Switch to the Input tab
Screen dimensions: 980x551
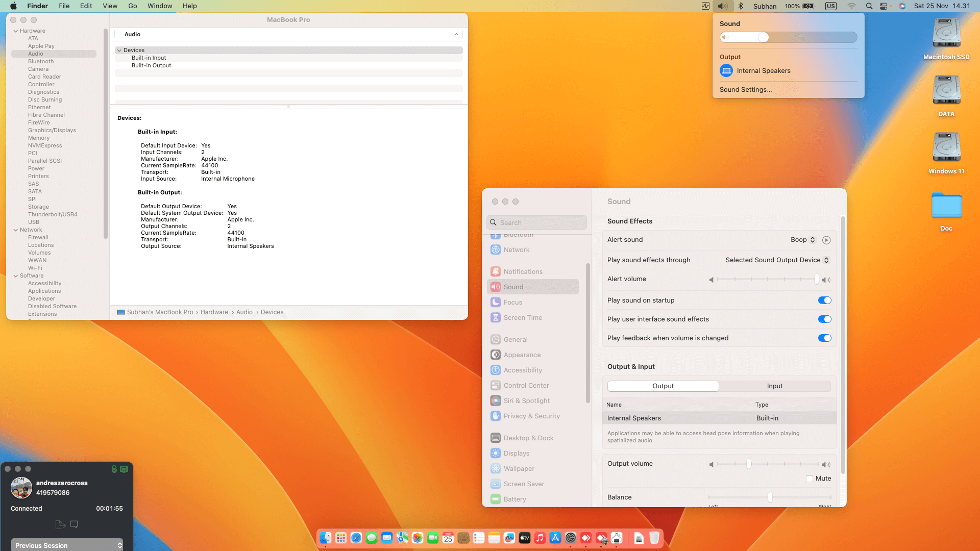coord(775,386)
